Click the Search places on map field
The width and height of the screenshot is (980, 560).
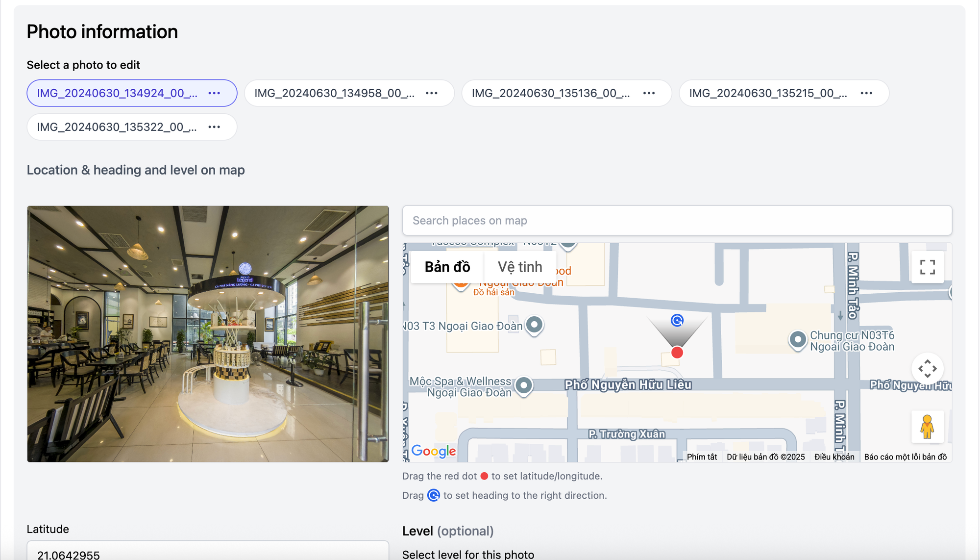click(677, 221)
